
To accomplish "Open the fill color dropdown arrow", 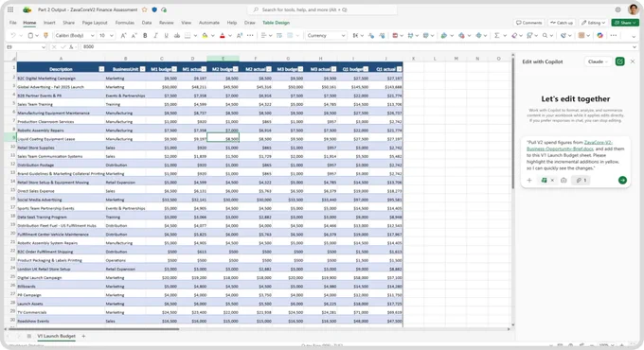I will [213, 36].
